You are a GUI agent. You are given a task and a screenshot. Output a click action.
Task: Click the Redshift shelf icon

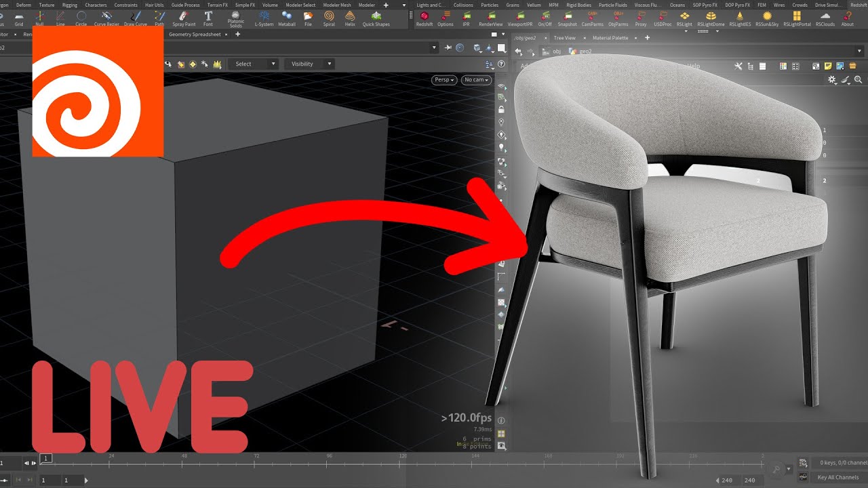[425, 18]
